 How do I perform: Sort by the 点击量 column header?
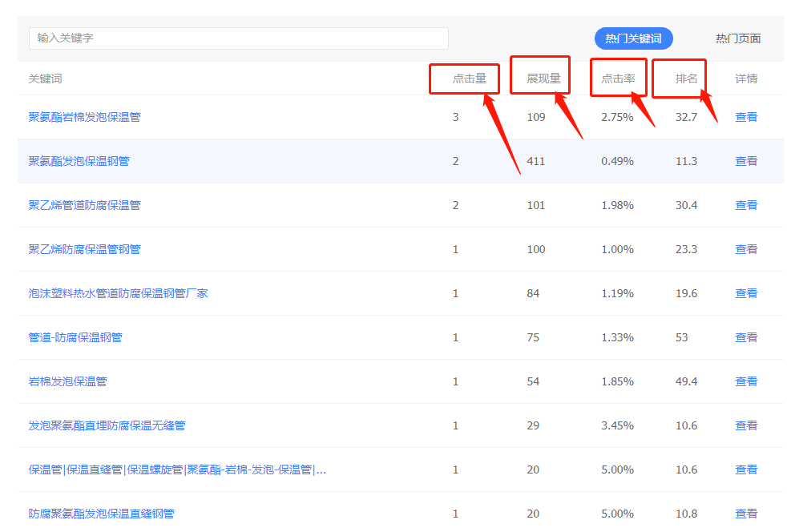click(x=470, y=79)
